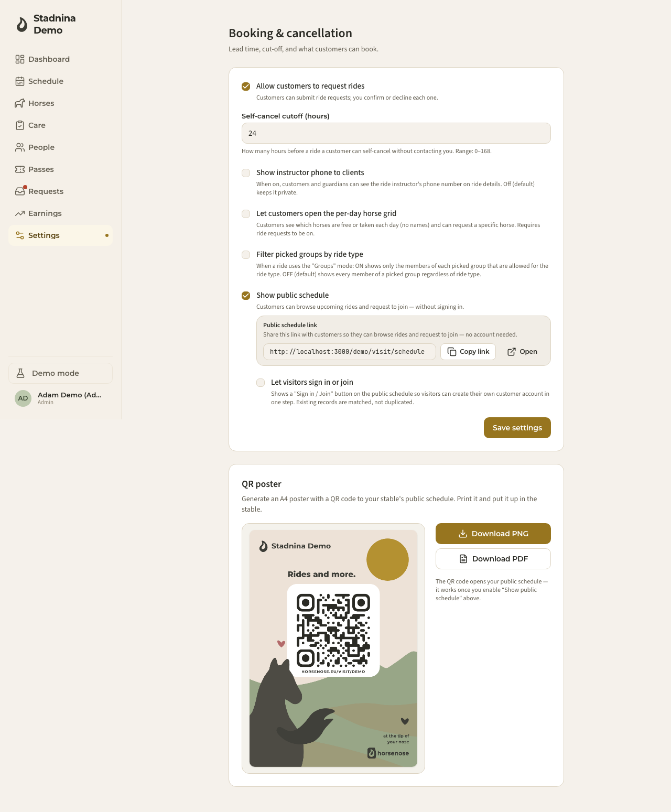
Task: Uncheck Show public schedule
Action: 246,296
